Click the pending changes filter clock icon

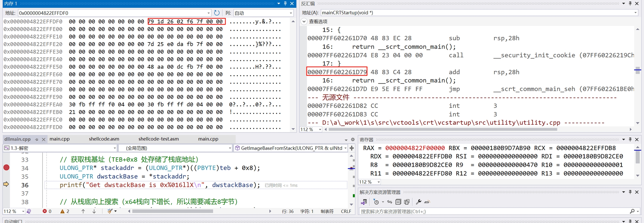[x=376, y=202]
